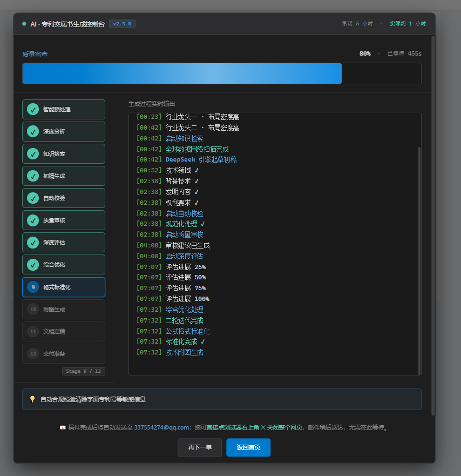This screenshot has height=476, width=461.
Task: Click log line 评估进展 75%
Action: tap(185, 288)
